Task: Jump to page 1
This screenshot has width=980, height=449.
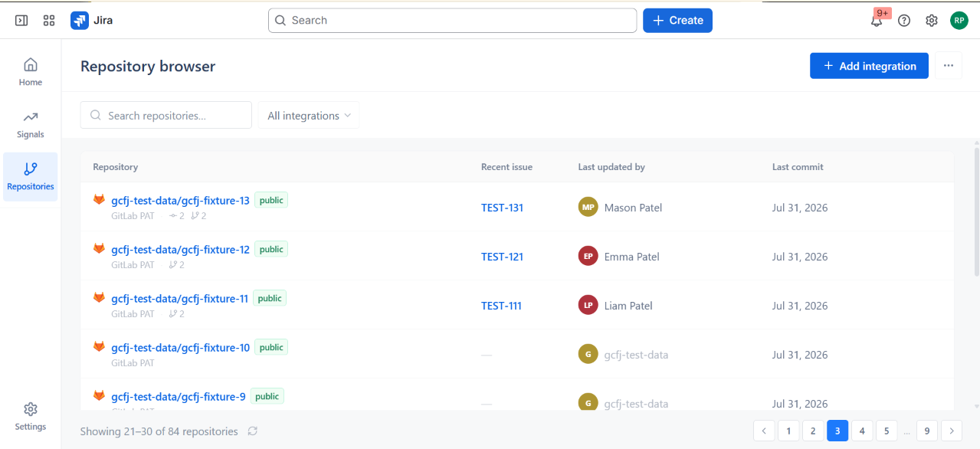Action: [x=788, y=431]
